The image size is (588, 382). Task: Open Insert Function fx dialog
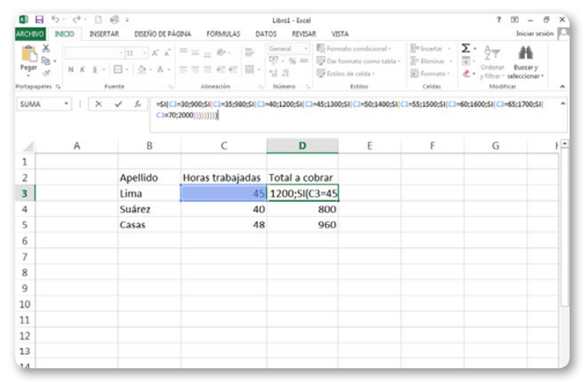coord(138,104)
